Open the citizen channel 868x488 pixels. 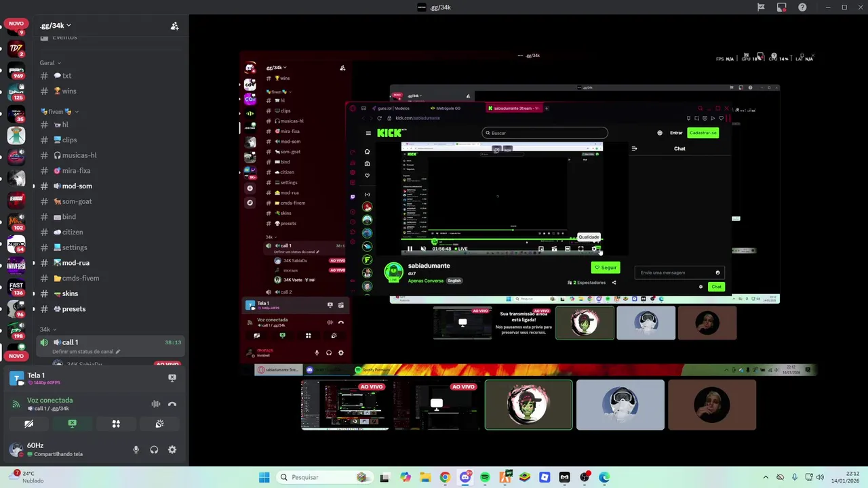tap(110, 232)
